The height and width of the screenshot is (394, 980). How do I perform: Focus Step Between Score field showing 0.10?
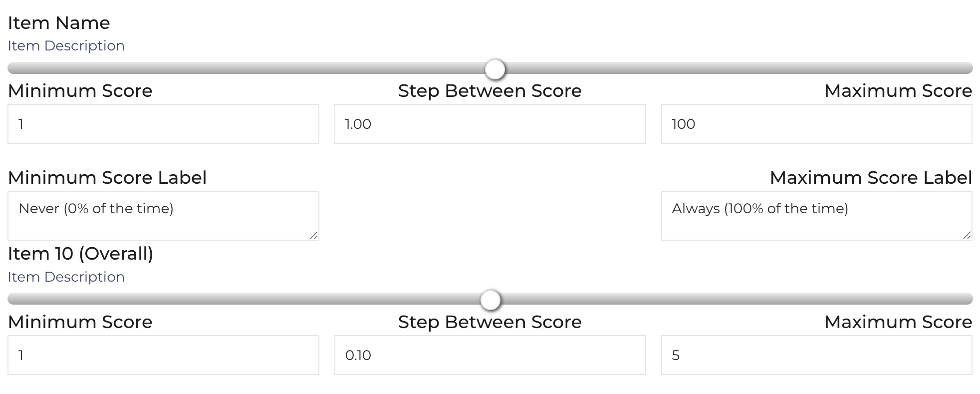click(490, 355)
